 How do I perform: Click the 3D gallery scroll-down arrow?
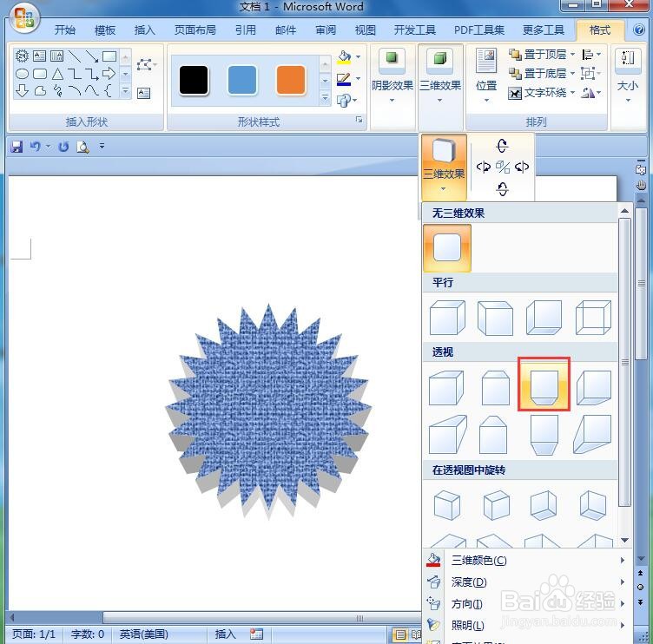(624, 540)
